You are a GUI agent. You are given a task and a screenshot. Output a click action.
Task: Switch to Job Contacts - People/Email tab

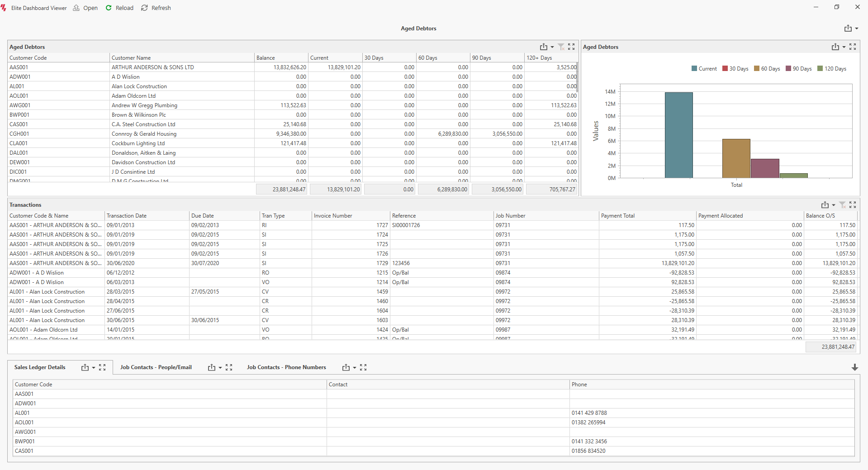156,367
